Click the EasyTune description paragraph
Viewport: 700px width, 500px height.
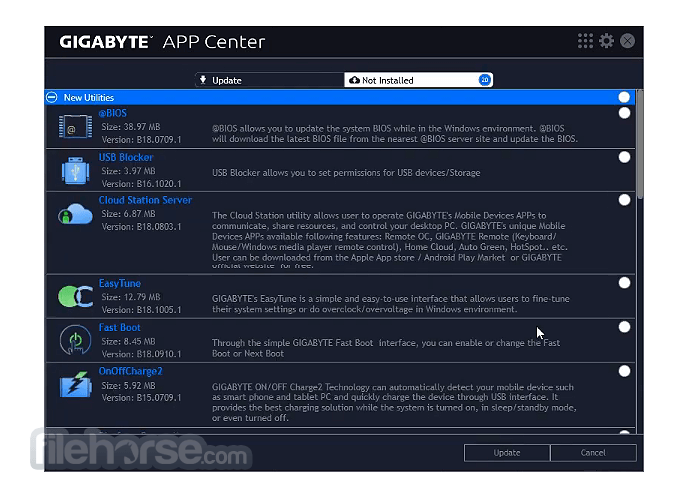click(x=391, y=304)
